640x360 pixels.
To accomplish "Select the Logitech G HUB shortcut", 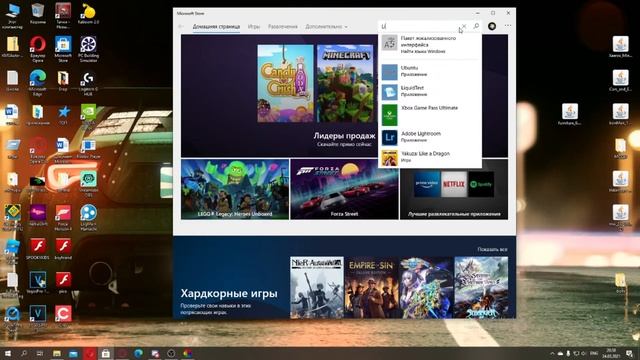I will (x=88, y=84).
